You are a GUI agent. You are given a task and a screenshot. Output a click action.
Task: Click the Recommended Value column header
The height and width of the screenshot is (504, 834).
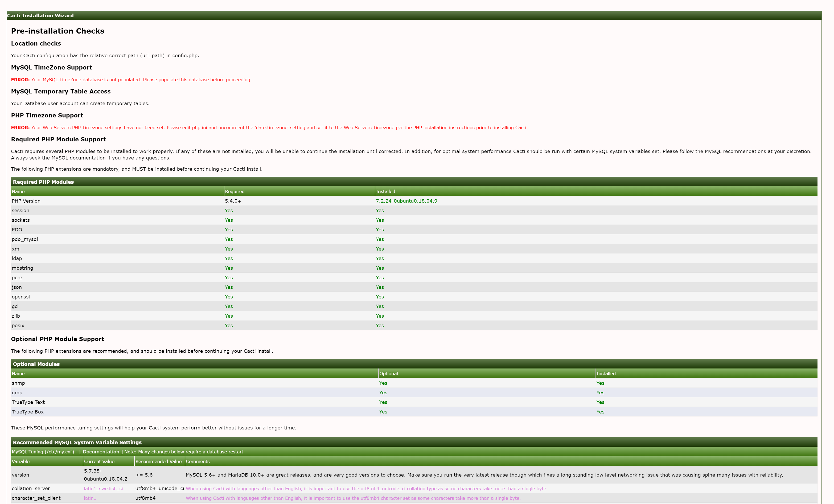[x=158, y=461]
